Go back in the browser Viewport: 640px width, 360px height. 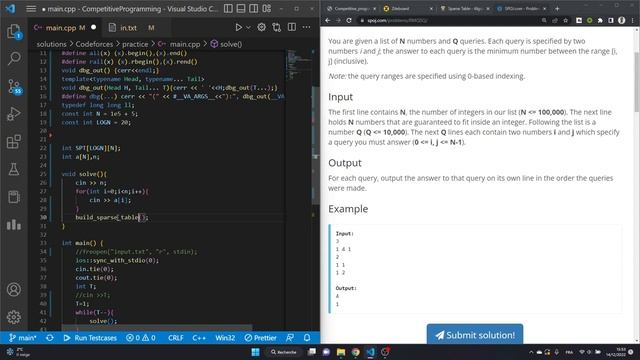click(x=327, y=20)
